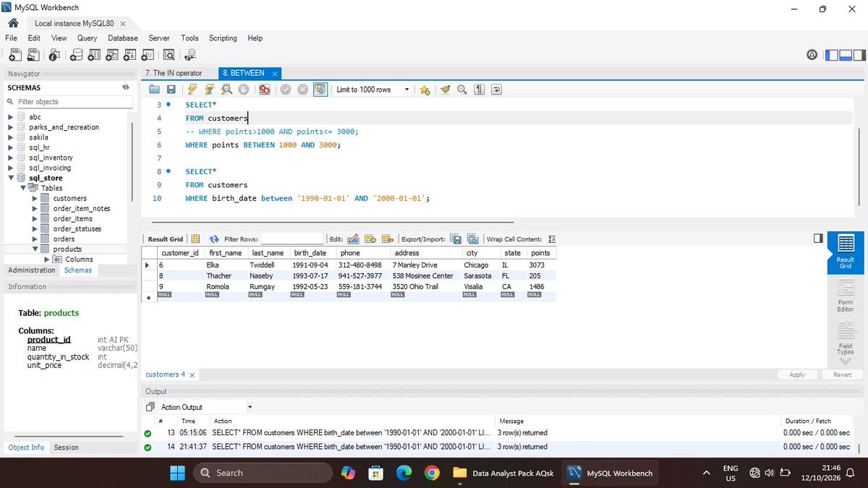868x488 pixels.
Task: Create a new SQL tab from main toolbar
Action: tap(14, 54)
